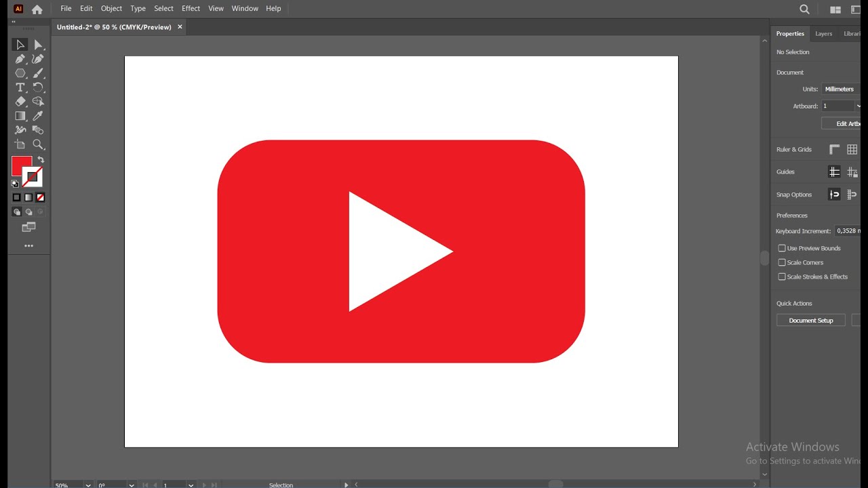Open the Select menu
This screenshot has width=868, height=488.
163,8
